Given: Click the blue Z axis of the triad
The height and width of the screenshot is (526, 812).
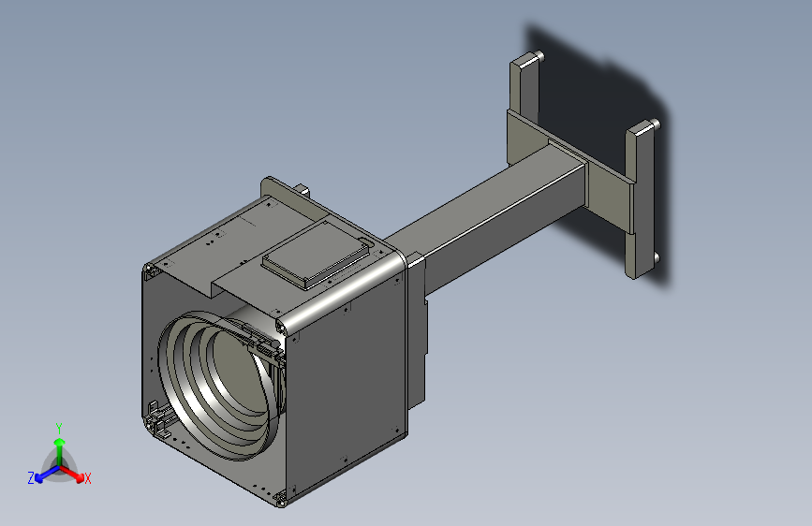Looking at the screenshot, I should [47, 475].
